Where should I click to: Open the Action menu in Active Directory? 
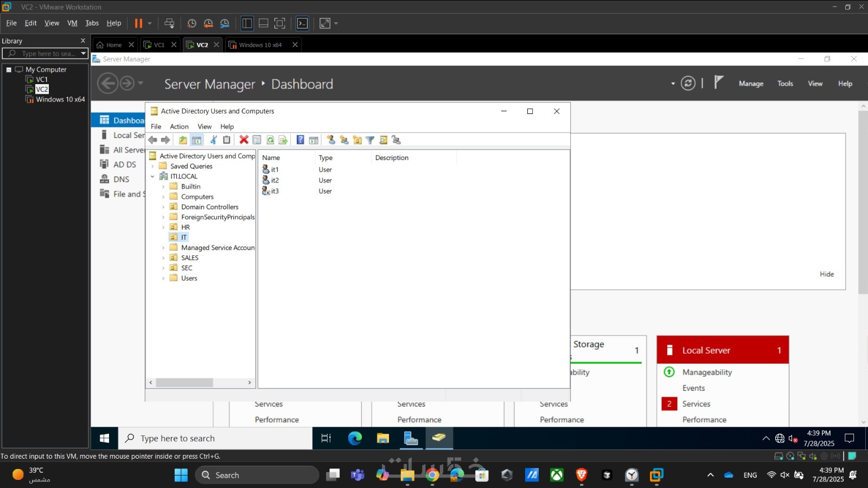179,126
